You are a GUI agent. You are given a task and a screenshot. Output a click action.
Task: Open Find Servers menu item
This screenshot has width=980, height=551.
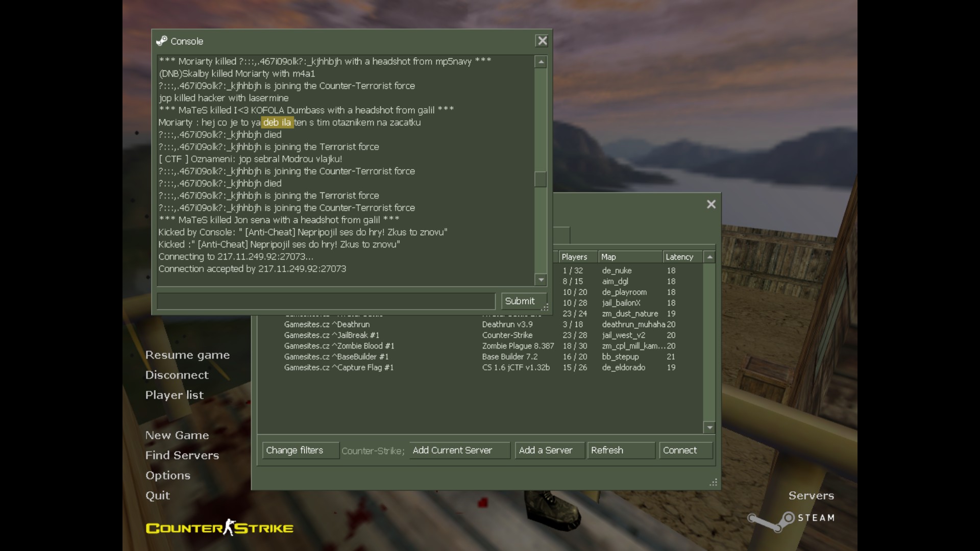182,455
